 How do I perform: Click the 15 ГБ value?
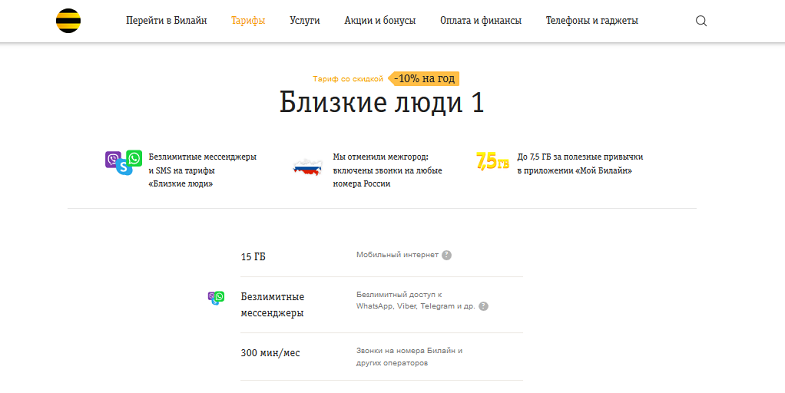coord(253,257)
